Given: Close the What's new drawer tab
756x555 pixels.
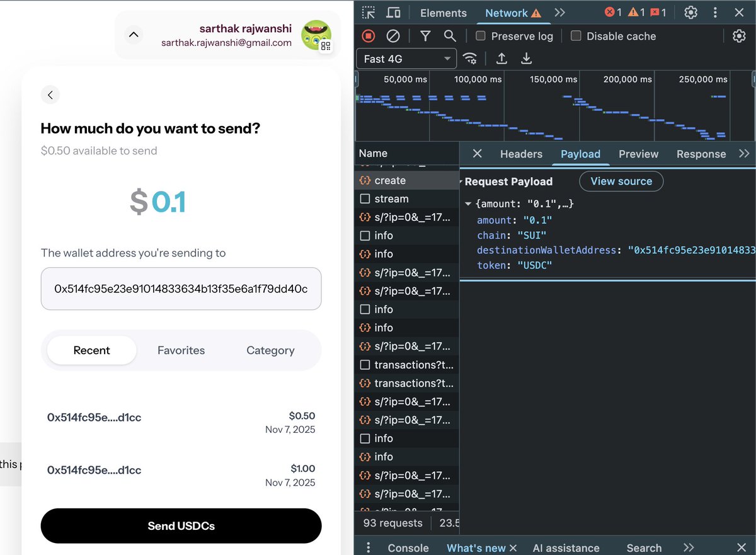Looking at the screenshot, I should (x=513, y=548).
